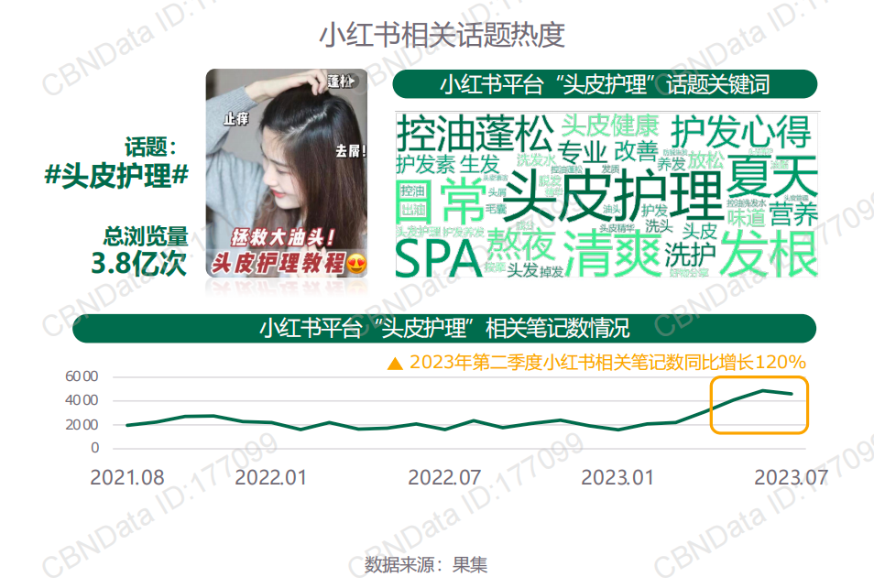
Task: Click the 2023.07 x-axis date label
Action: click(x=791, y=478)
